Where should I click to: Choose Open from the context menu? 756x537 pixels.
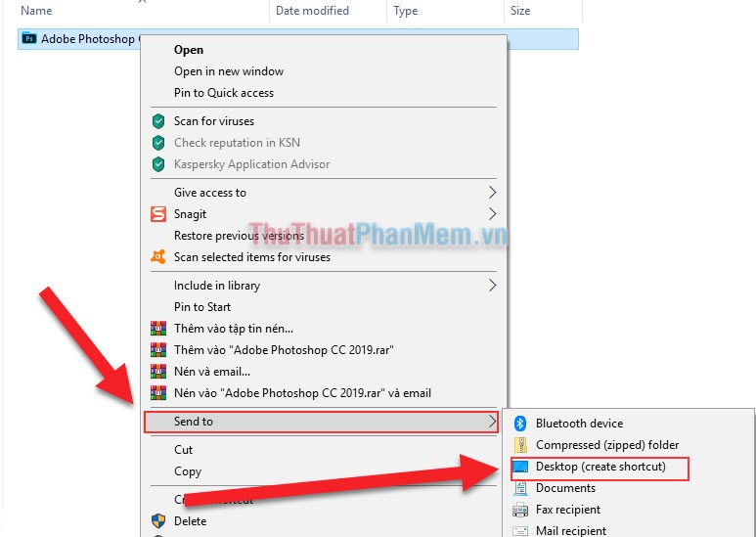click(189, 50)
